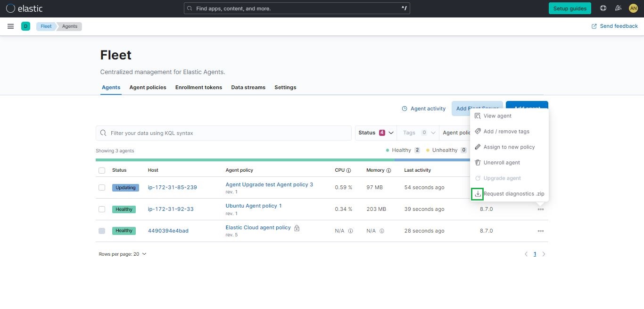Image resolution: width=644 pixels, height=309 pixels.
Task: Click the Request diagnostics download icon
Action: pyautogui.click(x=477, y=194)
